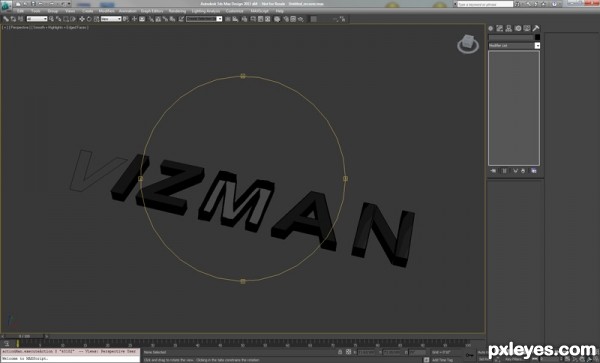
Task: Open the Lighting Analysis menu
Action: 206,11
